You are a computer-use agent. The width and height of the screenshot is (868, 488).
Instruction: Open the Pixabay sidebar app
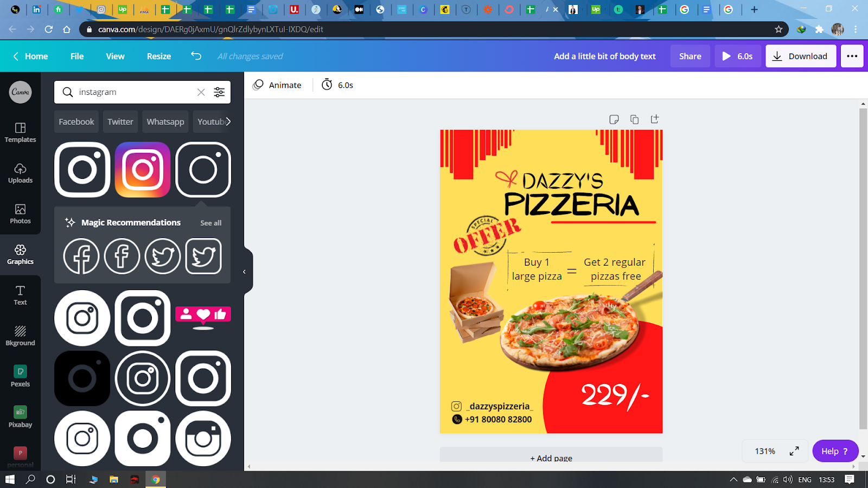coord(20,417)
